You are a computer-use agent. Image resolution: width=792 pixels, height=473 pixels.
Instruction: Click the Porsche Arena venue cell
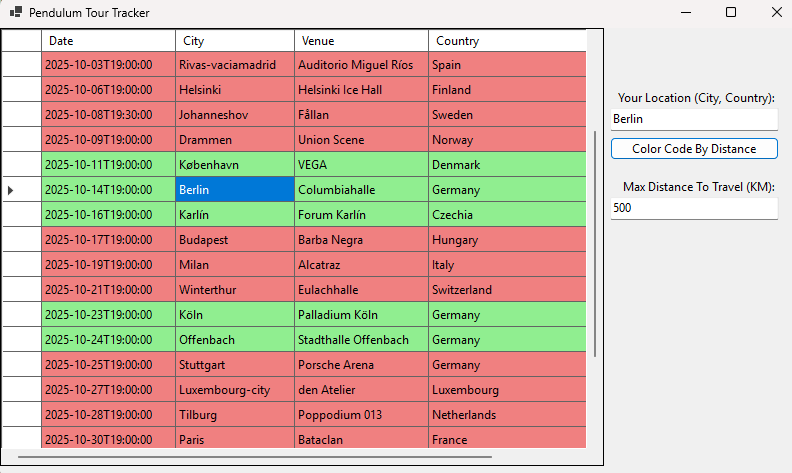[x=361, y=365]
